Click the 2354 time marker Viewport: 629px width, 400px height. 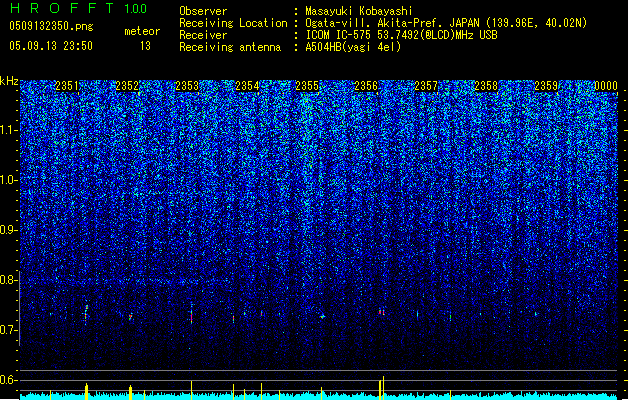[247, 86]
